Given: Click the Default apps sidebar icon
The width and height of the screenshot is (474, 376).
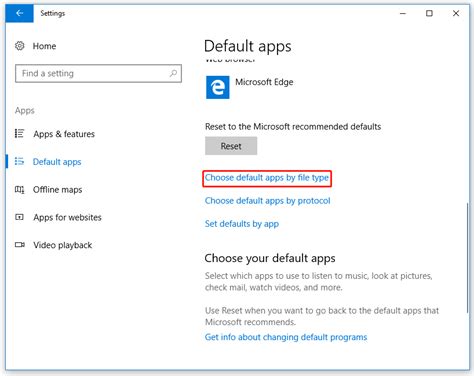Looking at the screenshot, I should 19,162.
